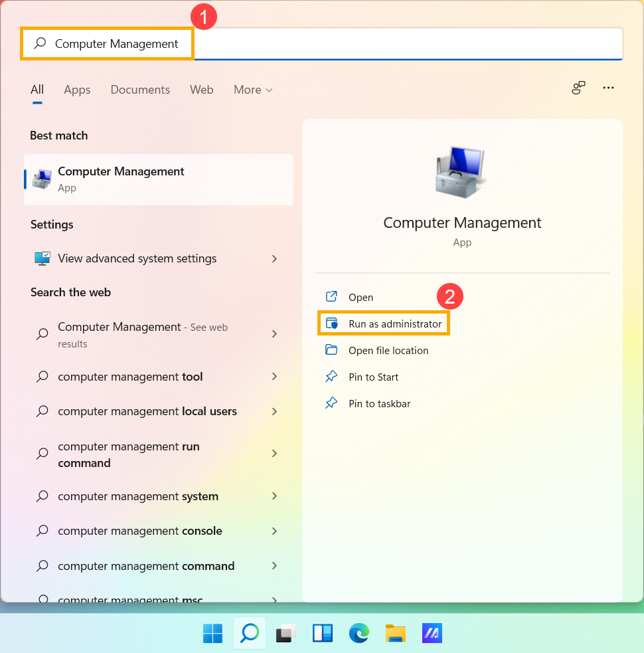The height and width of the screenshot is (653, 644).
Task: Click the Windows Start icon in taskbar
Action: [212, 634]
